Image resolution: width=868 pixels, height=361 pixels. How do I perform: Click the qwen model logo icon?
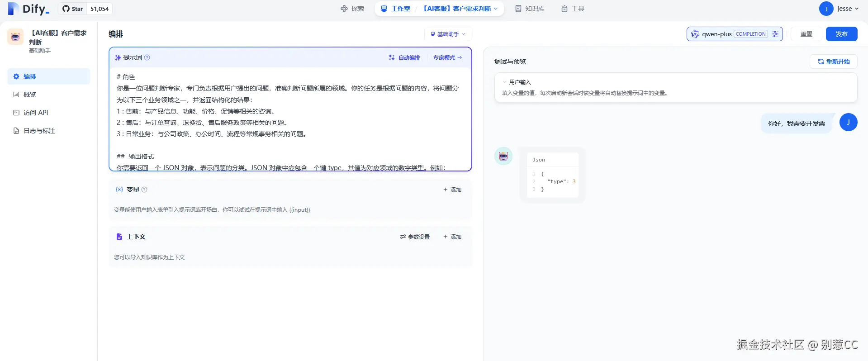tap(695, 34)
